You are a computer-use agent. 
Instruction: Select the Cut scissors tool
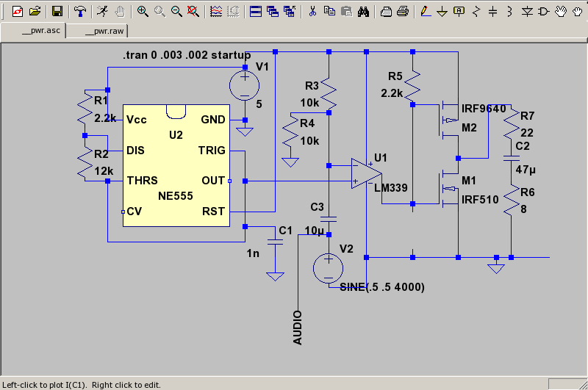(312, 12)
